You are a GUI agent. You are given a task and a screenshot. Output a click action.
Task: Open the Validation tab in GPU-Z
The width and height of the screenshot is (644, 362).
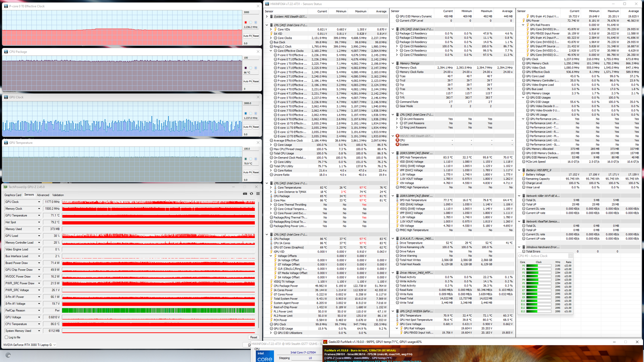(58, 195)
